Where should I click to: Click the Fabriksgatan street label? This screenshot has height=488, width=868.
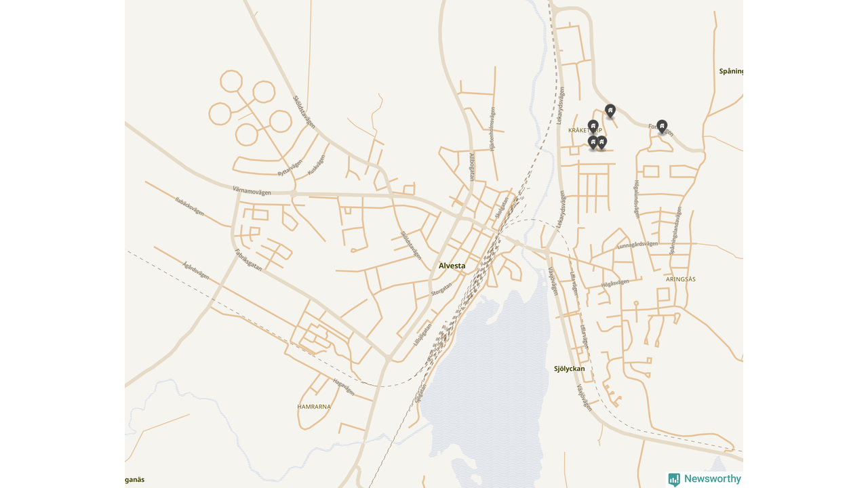tap(248, 260)
